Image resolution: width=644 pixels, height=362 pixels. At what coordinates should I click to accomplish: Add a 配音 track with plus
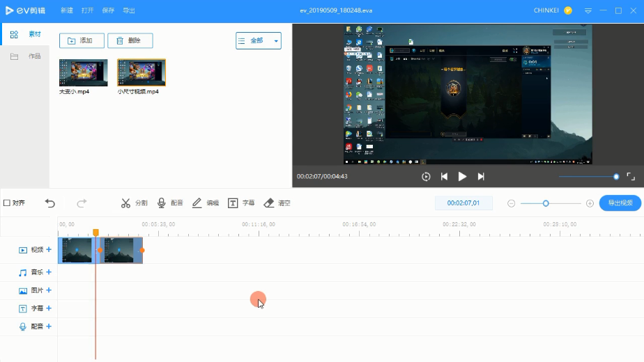[x=49, y=326]
